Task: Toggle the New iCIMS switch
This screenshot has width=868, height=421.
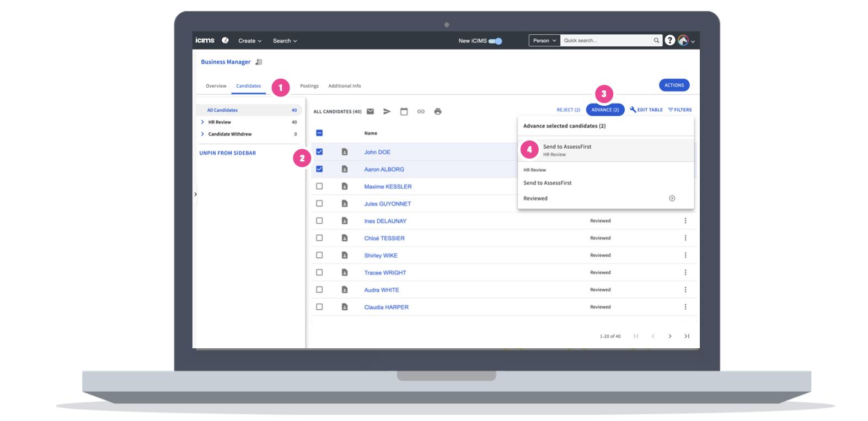Action: coord(495,41)
